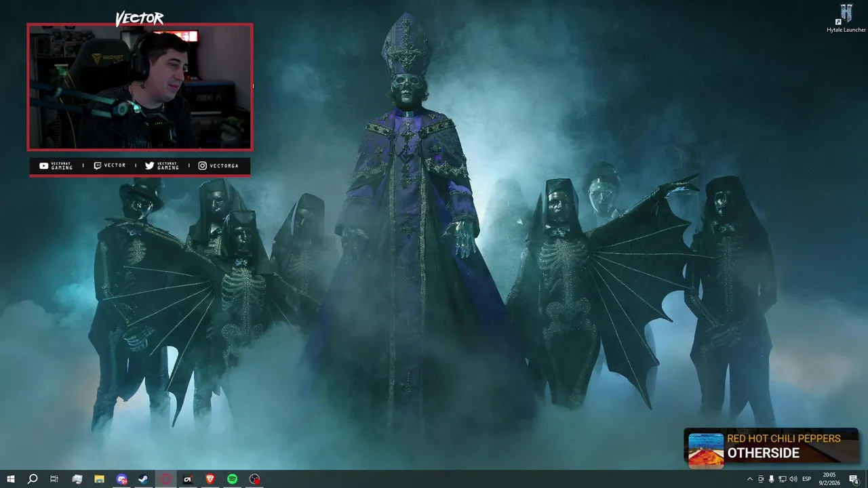Open the Windows Start menu
Image resolution: width=868 pixels, height=488 pixels.
click(x=11, y=479)
